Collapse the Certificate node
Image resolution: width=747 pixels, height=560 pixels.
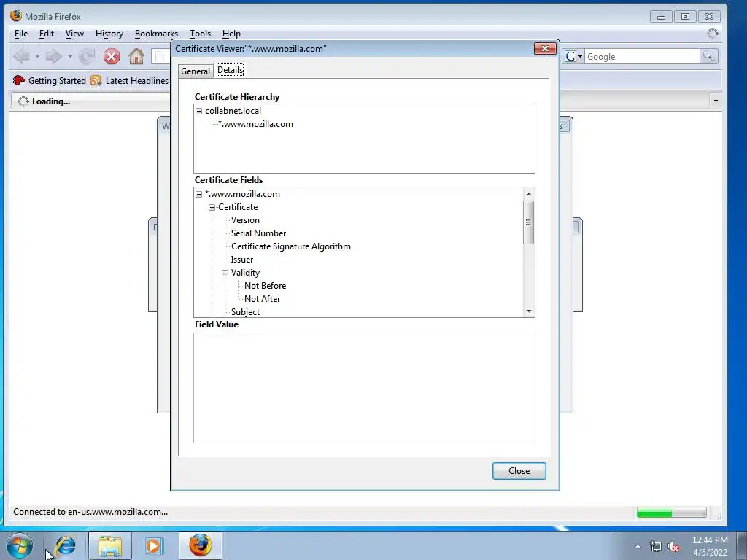[x=212, y=207]
